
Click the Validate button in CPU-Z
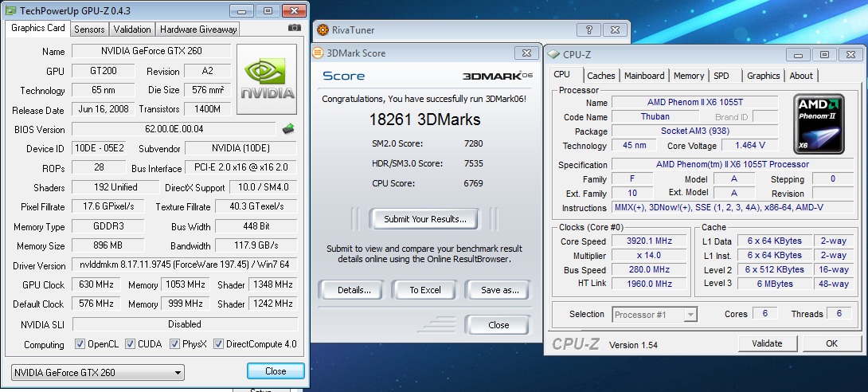pos(767,343)
